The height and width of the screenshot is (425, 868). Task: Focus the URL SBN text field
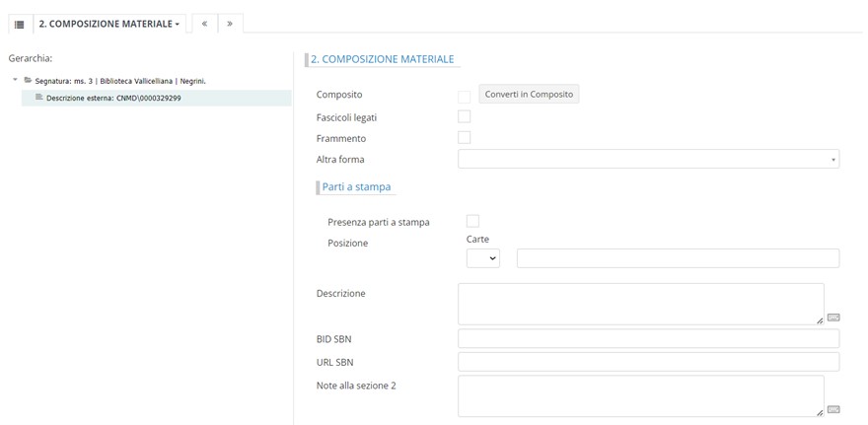[648, 362]
